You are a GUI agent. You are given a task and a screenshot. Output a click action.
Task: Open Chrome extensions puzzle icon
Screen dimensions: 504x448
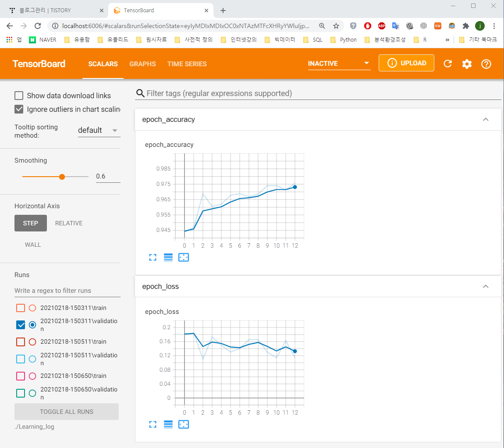[465, 26]
